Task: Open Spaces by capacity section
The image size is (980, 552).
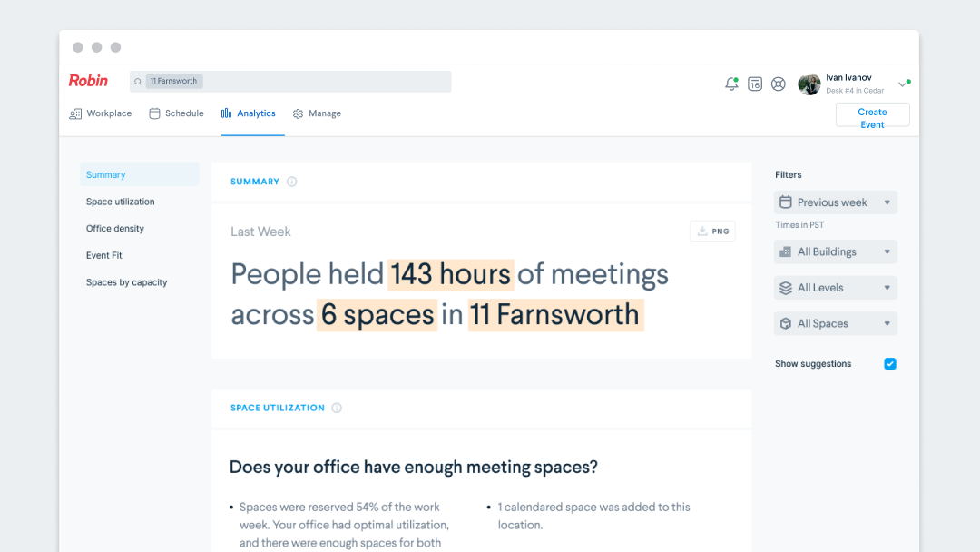Action: (126, 282)
